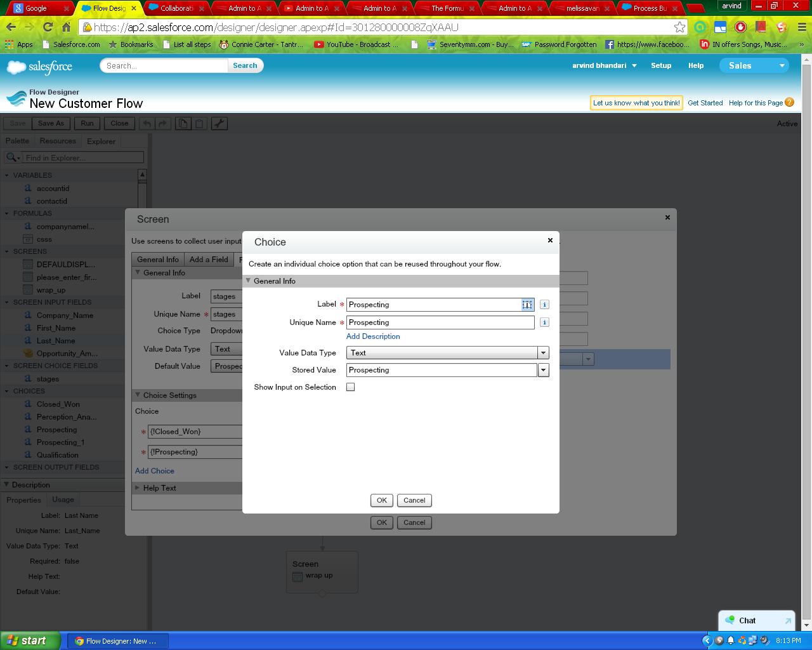Click the copy icon in Flow Designer toolbar
812x650 pixels.
coord(183,123)
